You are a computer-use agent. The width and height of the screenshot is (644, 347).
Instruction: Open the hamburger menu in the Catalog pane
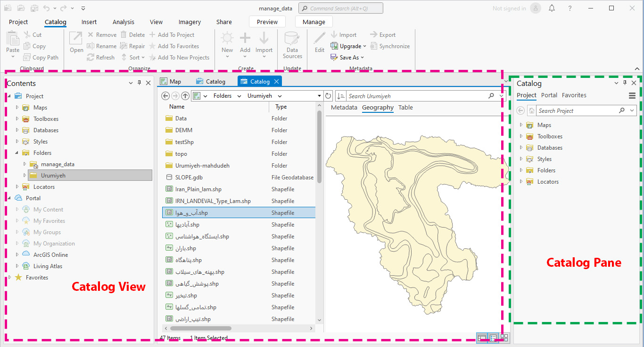(632, 95)
